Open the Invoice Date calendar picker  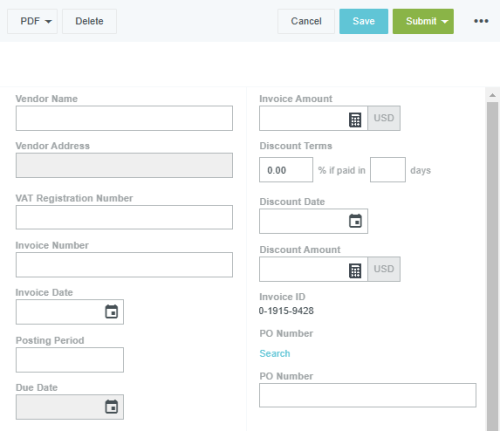pos(111,312)
